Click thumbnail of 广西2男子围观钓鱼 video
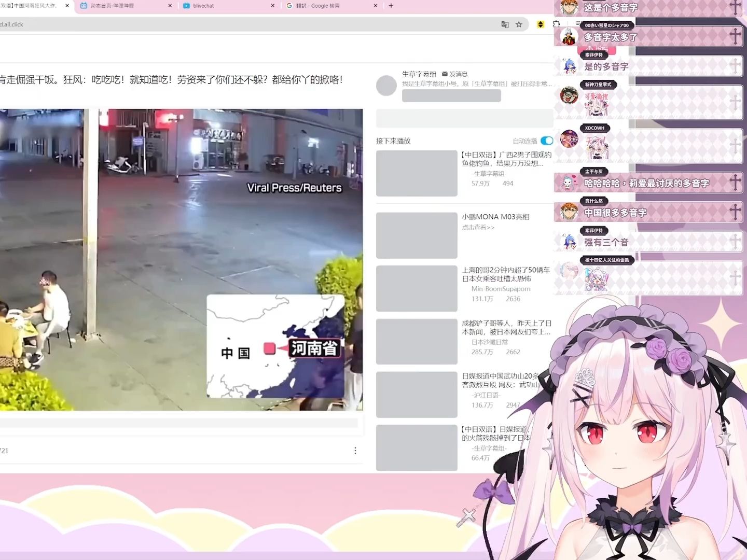This screenshot has width=747, height=560. click(417, 173)
